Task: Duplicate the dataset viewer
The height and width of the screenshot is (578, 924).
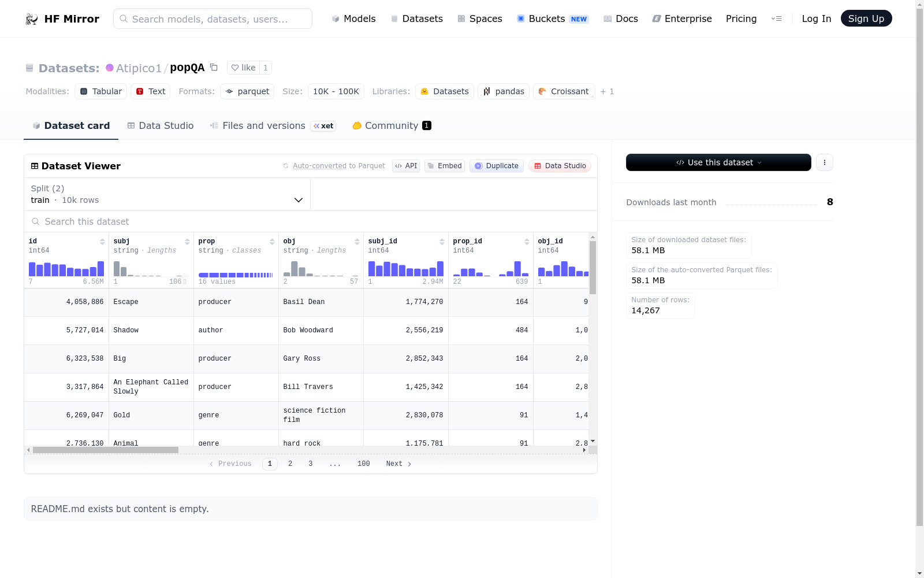Action: [497, 166]
